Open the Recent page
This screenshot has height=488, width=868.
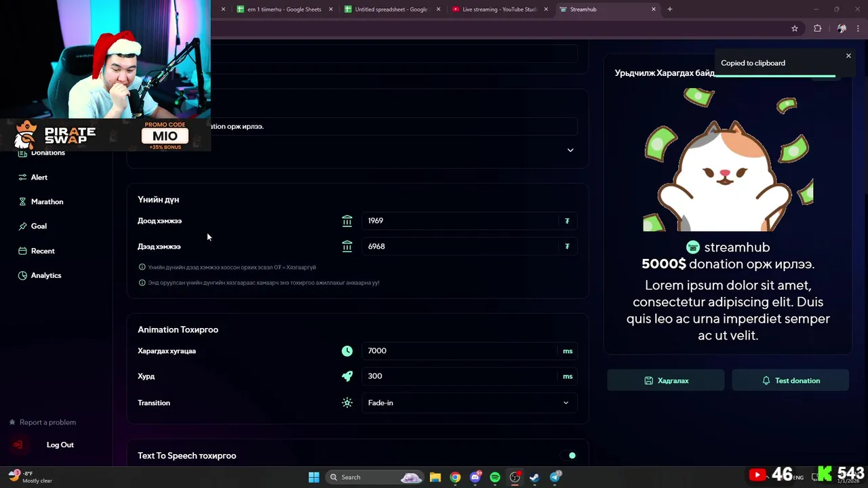point(43,251)
